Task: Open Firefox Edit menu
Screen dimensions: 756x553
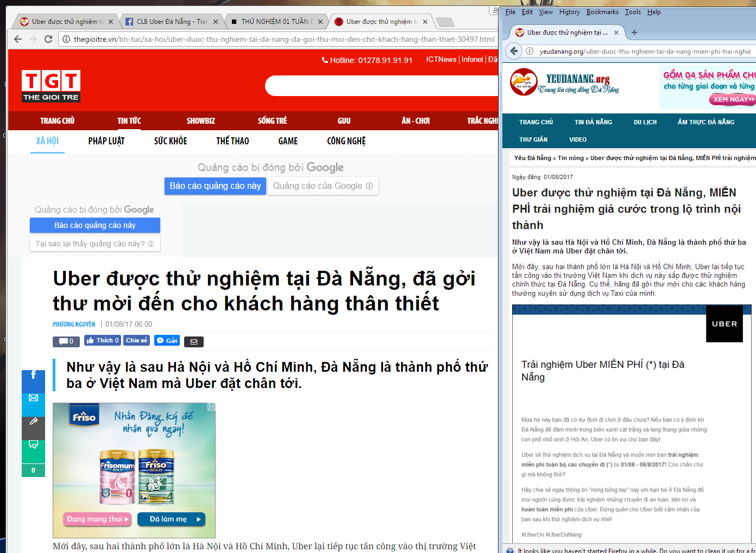Action: pos(527,12)
